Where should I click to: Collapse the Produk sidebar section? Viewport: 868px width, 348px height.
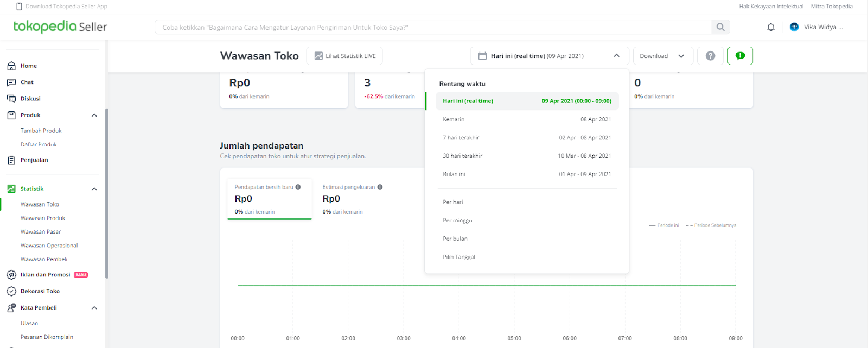94,115
